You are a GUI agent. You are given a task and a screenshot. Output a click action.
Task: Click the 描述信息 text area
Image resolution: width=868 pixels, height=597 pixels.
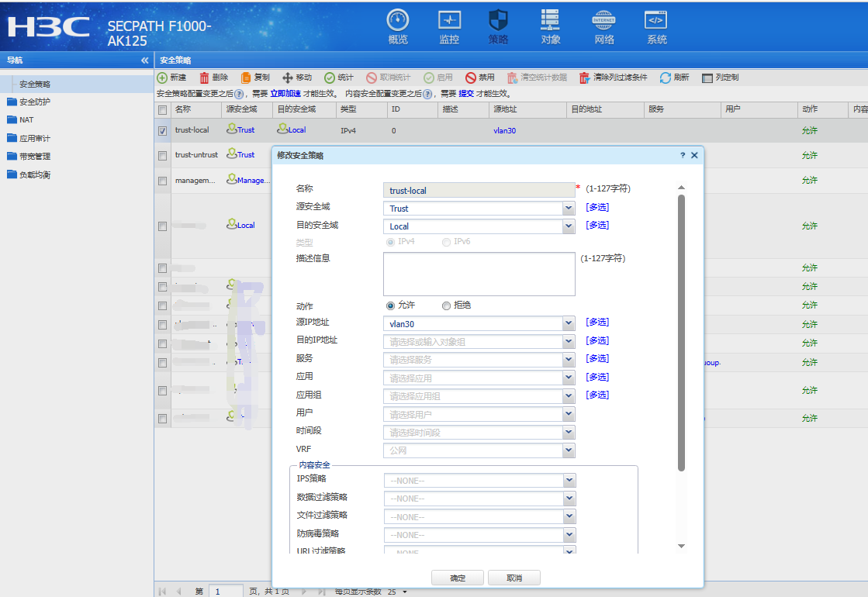[479, 274]
